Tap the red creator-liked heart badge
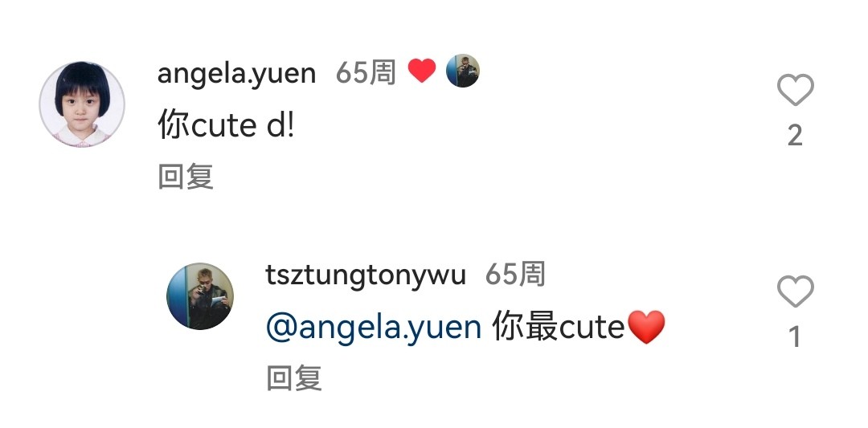The width and height of the screenshot is (868, 428). [422, 71]
